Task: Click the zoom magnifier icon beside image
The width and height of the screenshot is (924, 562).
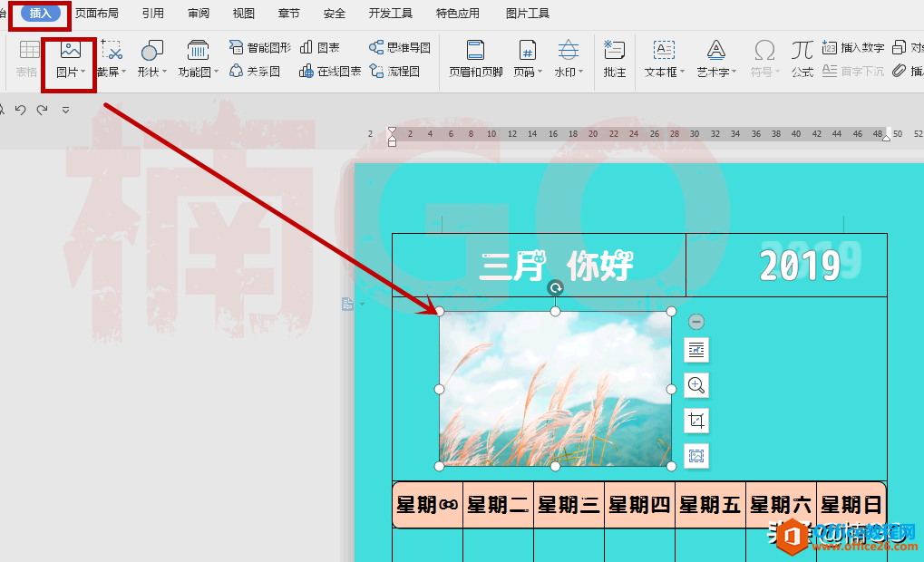Action: [x=695, y=385]
